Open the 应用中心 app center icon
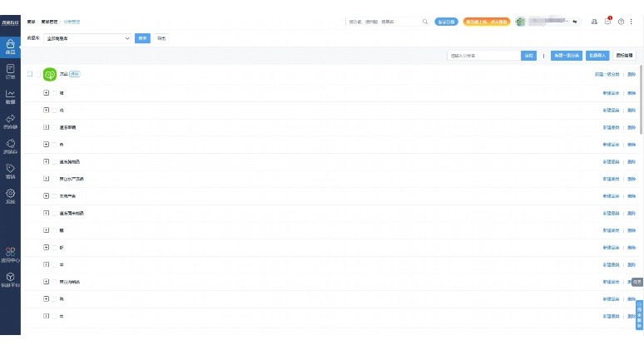Screen dimensions: 644x350 (x=10, y=254)
